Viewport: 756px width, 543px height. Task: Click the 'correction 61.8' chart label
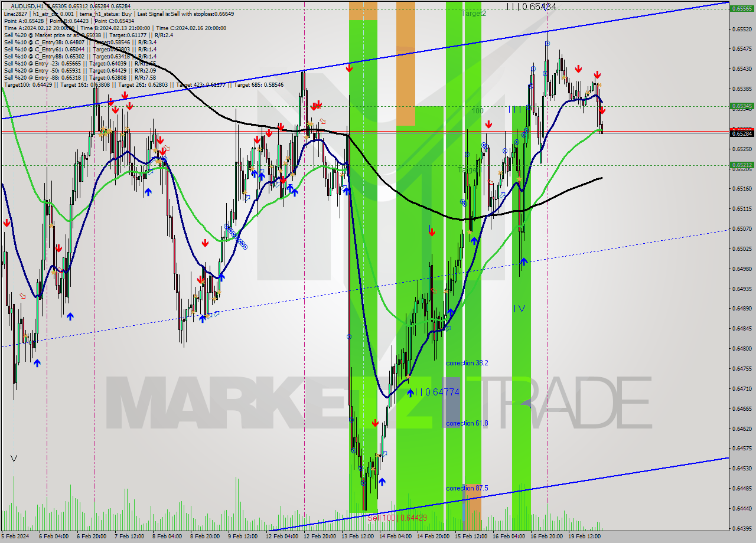click(x=467, y=423)
